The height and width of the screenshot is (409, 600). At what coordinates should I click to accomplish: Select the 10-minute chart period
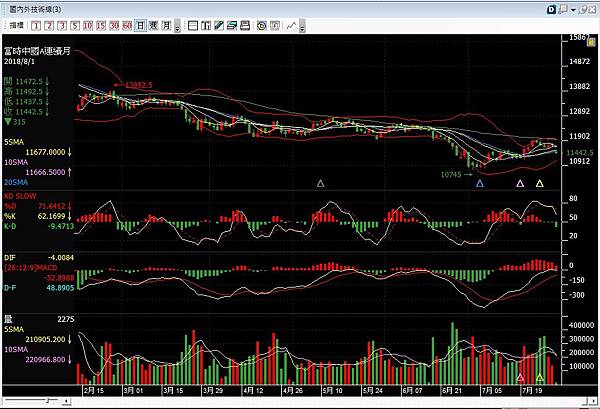tap(88, 26)
